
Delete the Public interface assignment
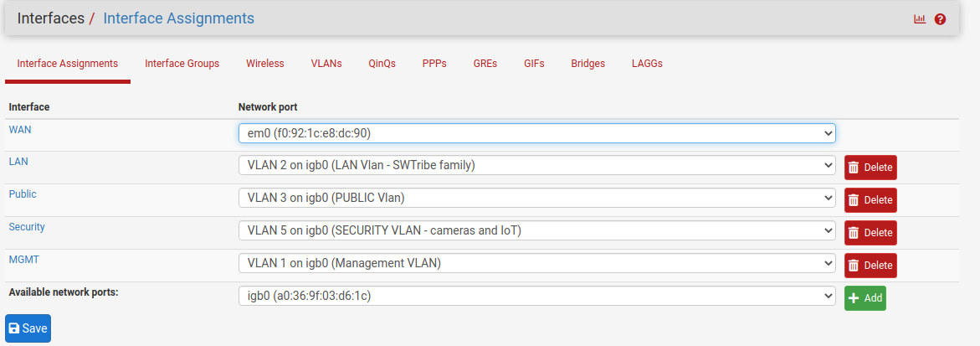pos(870,200)
